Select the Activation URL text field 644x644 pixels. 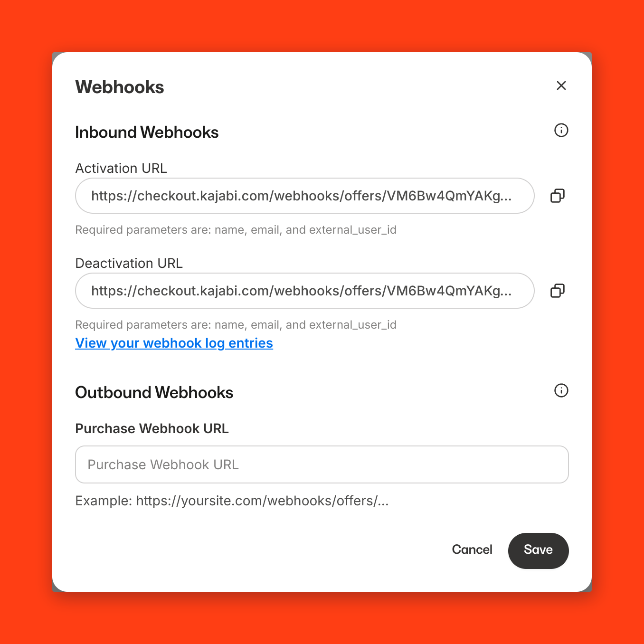coord(305,196)
